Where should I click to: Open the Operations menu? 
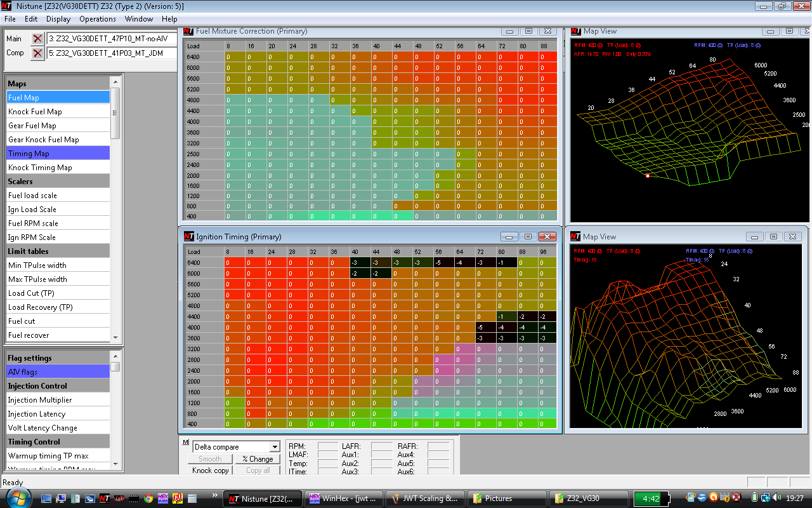(x=97, y=19)
